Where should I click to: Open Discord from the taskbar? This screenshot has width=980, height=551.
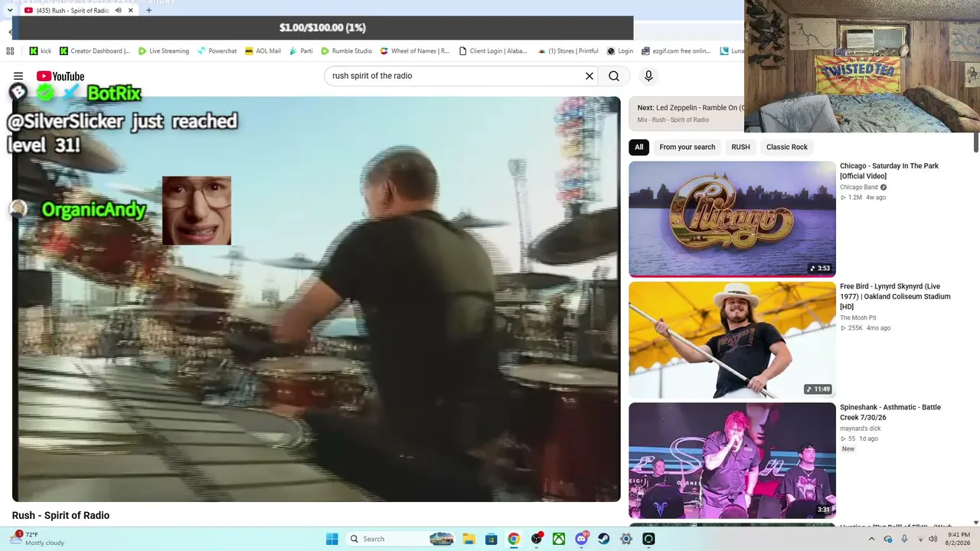coord(582,539)
